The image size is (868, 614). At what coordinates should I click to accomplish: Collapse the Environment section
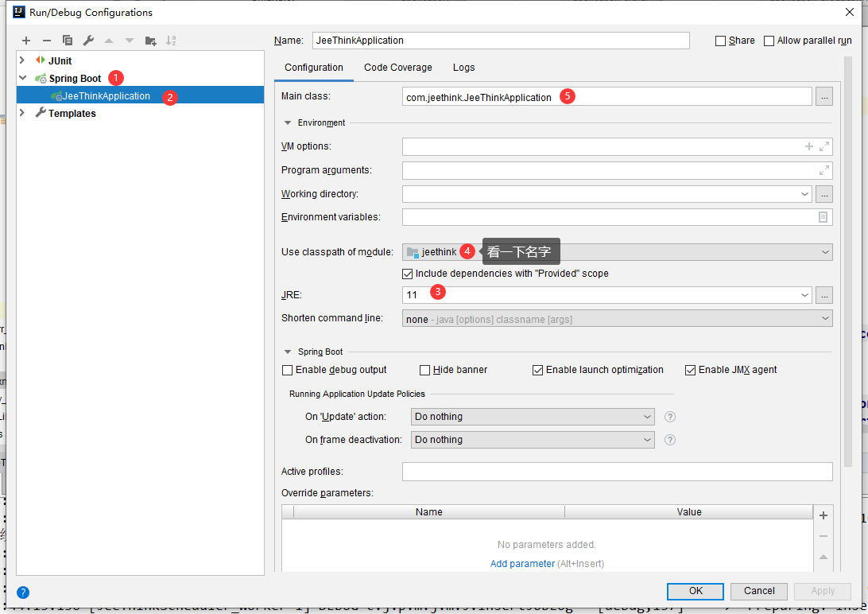pyautogui.click(x=287, y=123)
